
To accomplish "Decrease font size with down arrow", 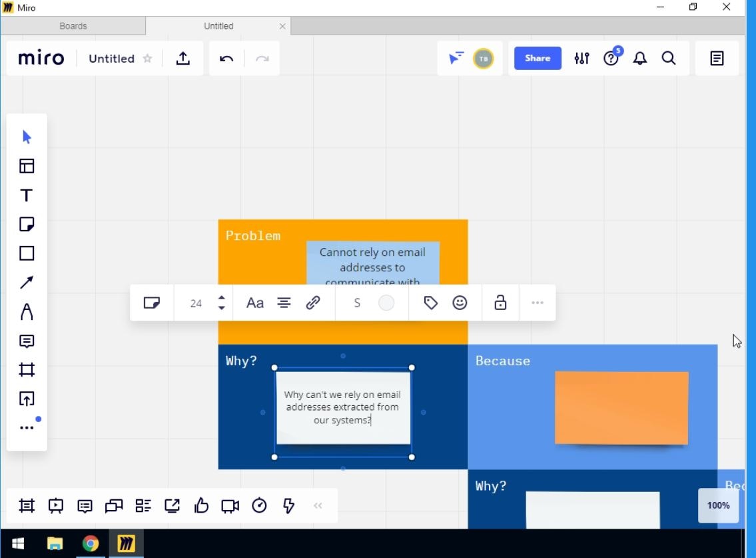I will click(x=221, y=307).
